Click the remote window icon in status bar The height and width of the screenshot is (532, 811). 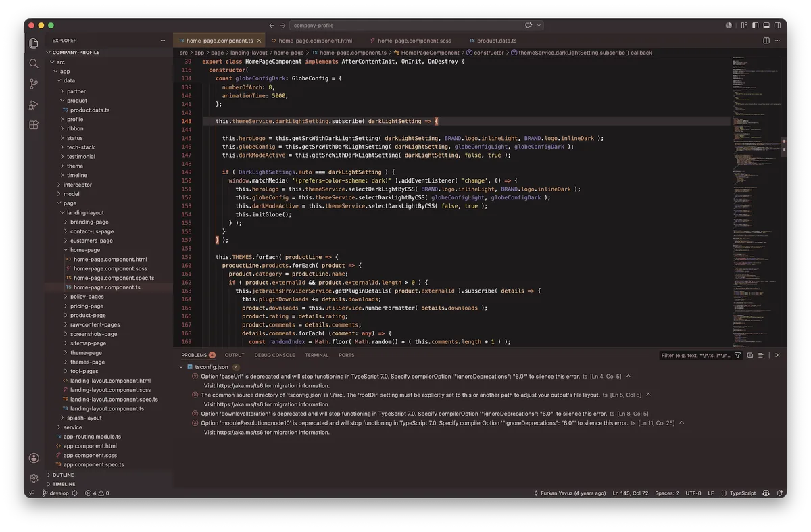point(31,493)
